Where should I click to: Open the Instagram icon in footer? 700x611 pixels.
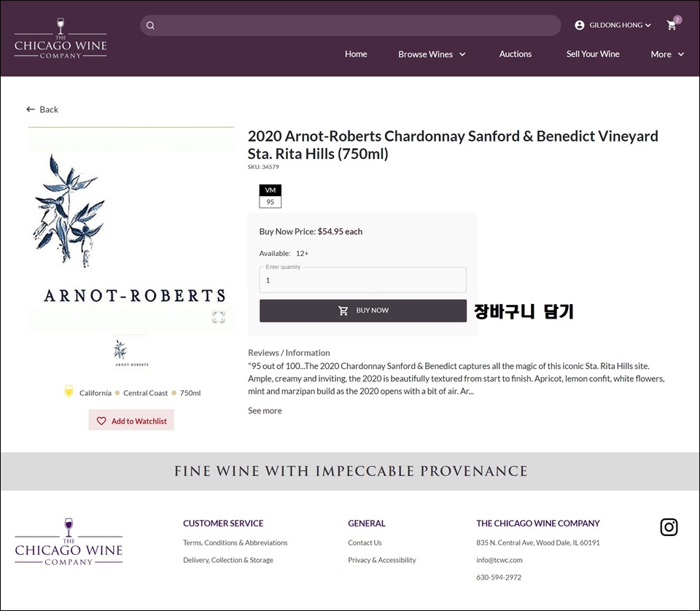[x=669, y=527]
